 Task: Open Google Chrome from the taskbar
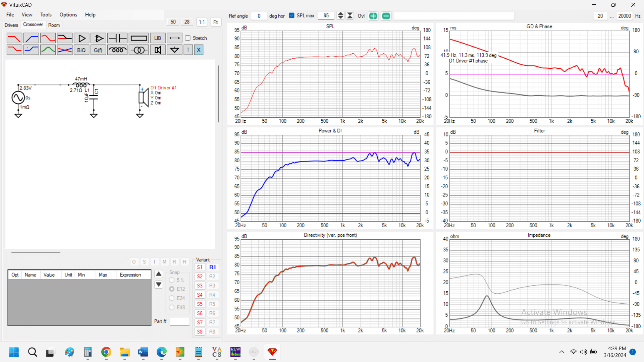tap(106, 352)
